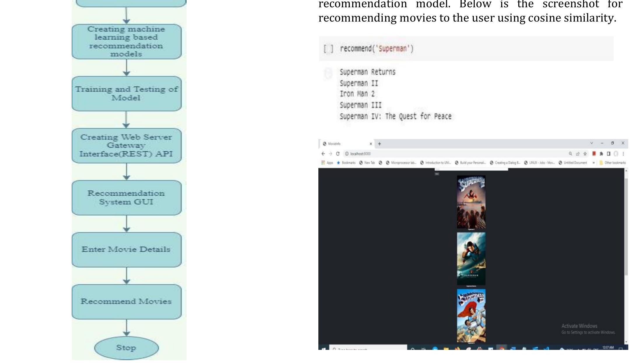This screenshot has height=363, width=644.
Task: Click the 'Iron Man 2' output line
Action: coord(357,94)
